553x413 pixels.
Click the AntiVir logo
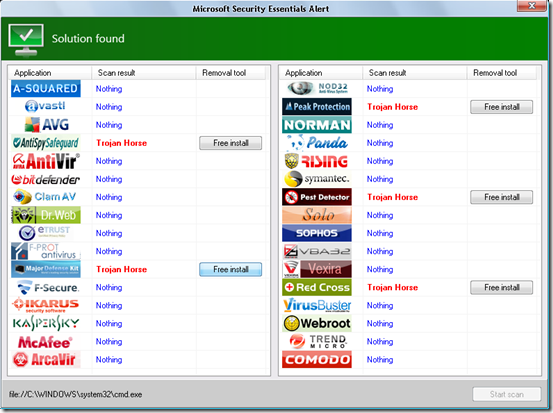[46, 161]
